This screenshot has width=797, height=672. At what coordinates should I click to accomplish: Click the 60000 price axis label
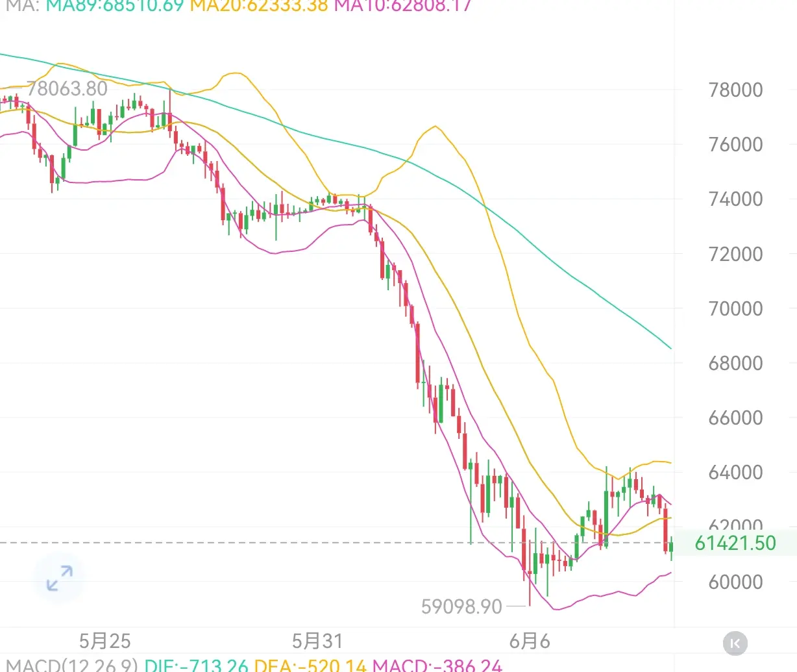click(735, 582)
